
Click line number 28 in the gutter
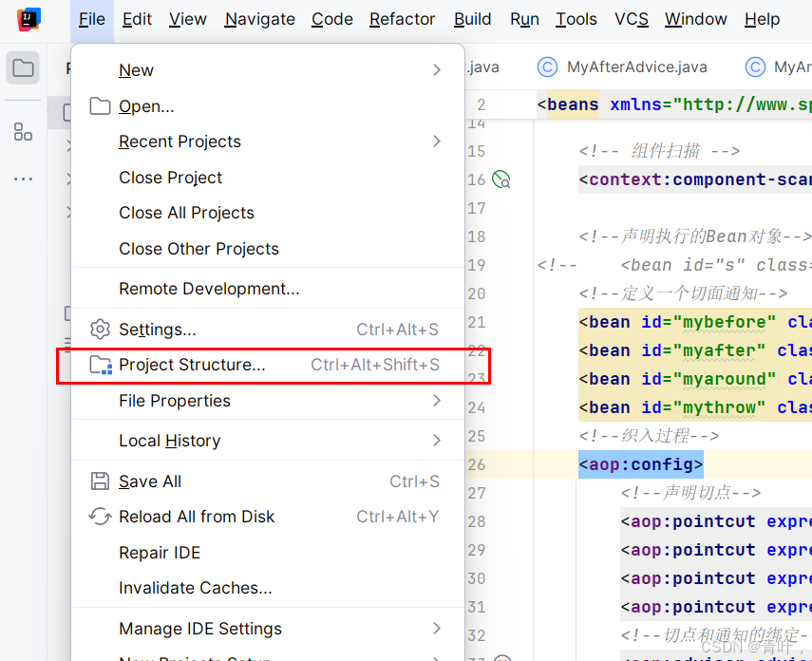coord(477,521)
